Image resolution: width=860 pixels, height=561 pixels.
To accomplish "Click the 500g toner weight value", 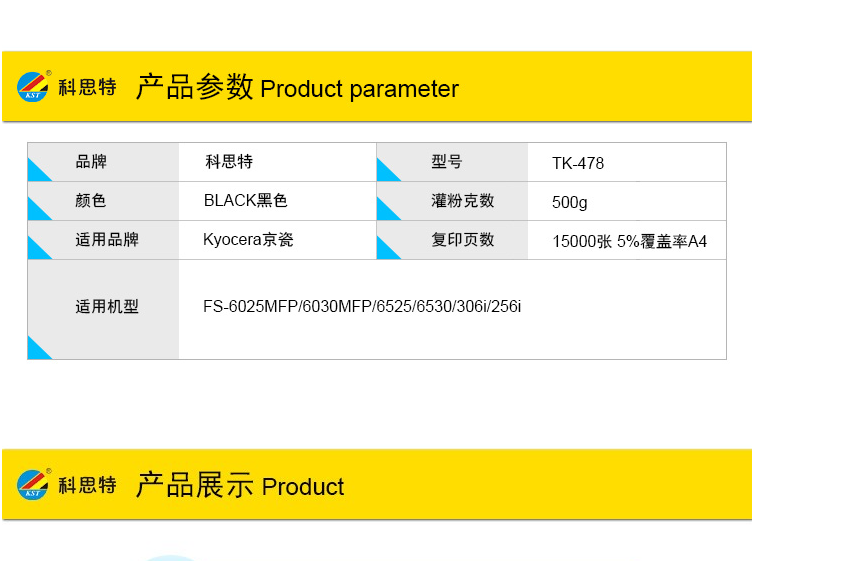I will pyautogui.click(x=569, y=202).
